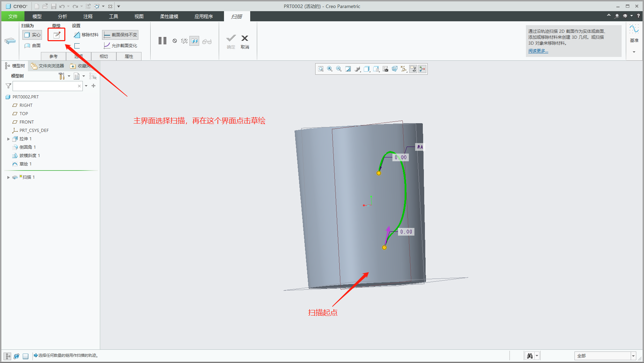Switch to the 模型 ribbon tab
This screenshot has width=644, height=363.
coord(37,16)
